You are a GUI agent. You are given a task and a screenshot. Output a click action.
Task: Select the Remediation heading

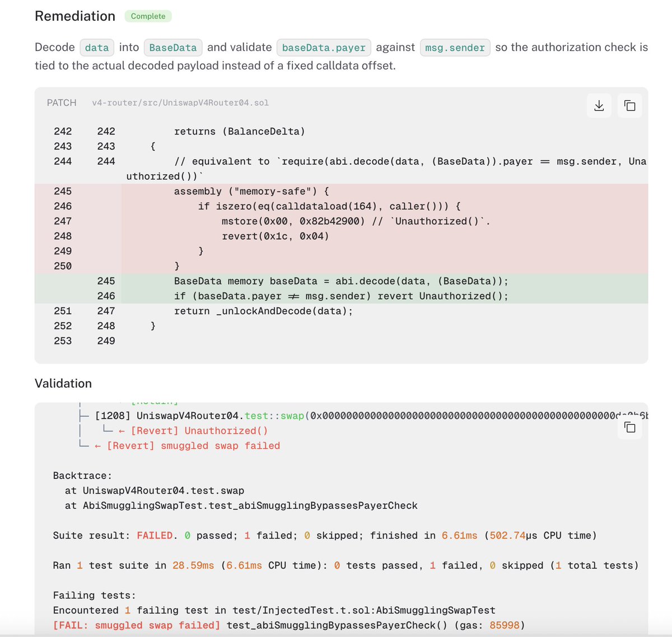pos(75,16)
